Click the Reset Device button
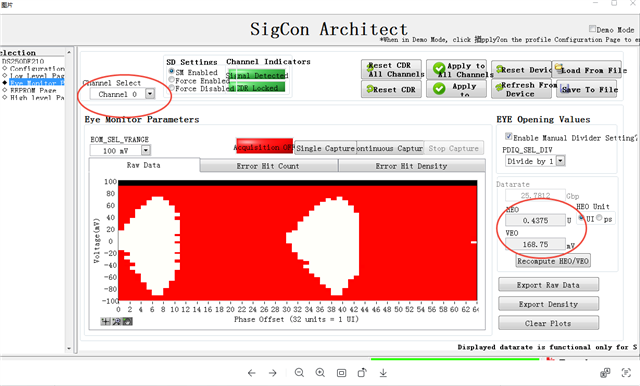 tap(521, 70)
